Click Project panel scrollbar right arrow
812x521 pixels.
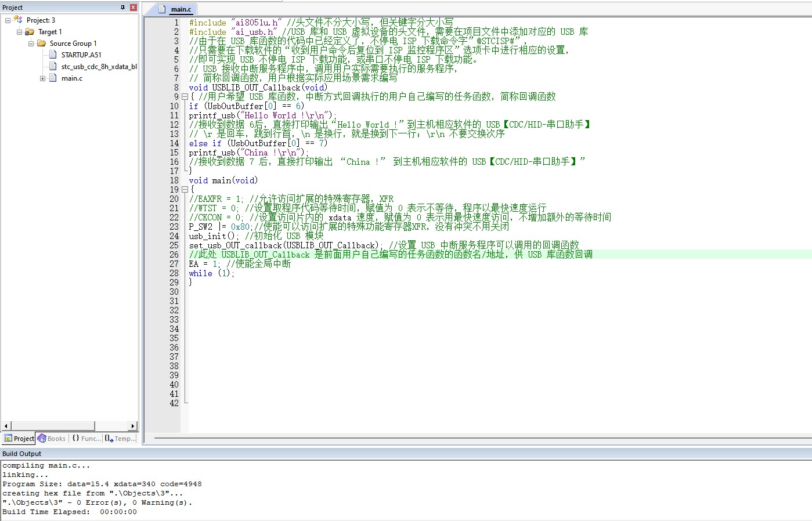[133, 426]
